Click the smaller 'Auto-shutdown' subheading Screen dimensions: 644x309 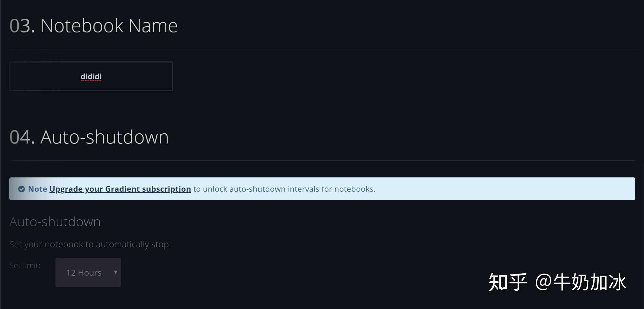55,222
